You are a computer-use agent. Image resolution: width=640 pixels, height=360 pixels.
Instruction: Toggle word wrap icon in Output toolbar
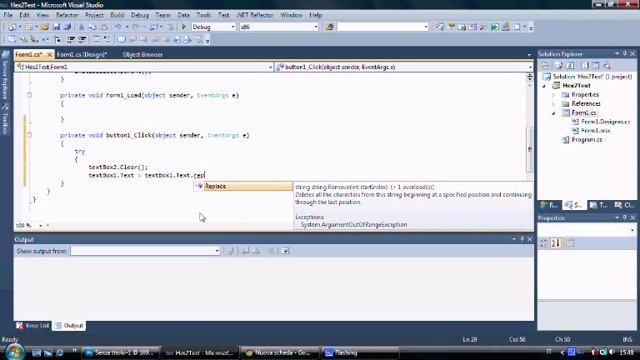(285, 251)
